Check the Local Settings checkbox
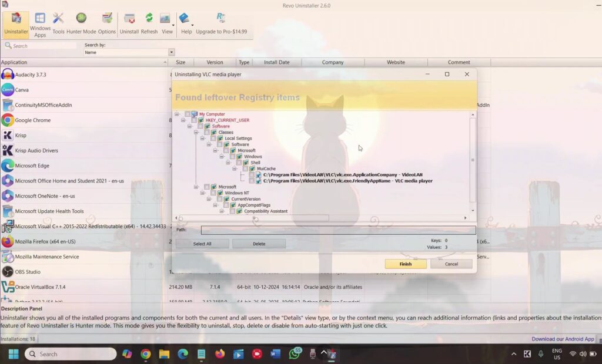Viewport: 602px width, 364px height. coord(213,139)
